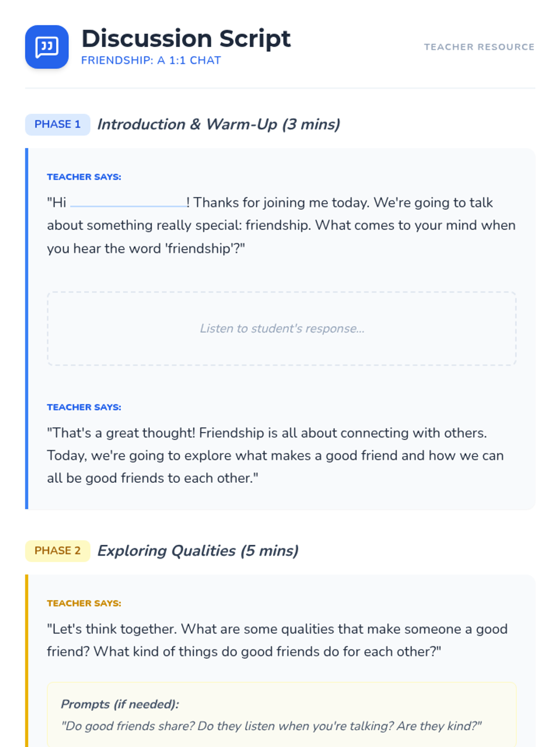
Task: Click the 'Thanks for joining me today' text
Action: click(281, 203)
